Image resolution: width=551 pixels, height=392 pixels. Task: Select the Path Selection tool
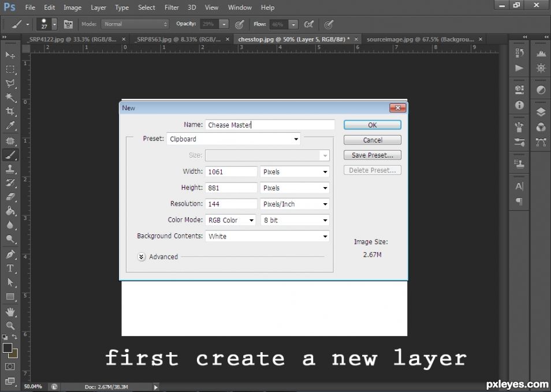[10, 282]
